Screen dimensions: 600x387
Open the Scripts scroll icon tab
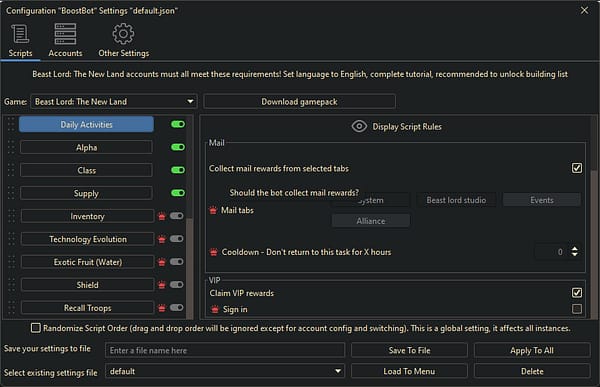[x=20, y=34]
